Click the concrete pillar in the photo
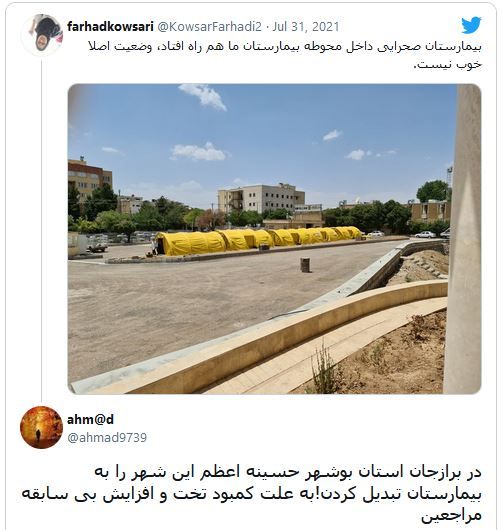Viewport: 503px width, 530px height. pos(463,239)
